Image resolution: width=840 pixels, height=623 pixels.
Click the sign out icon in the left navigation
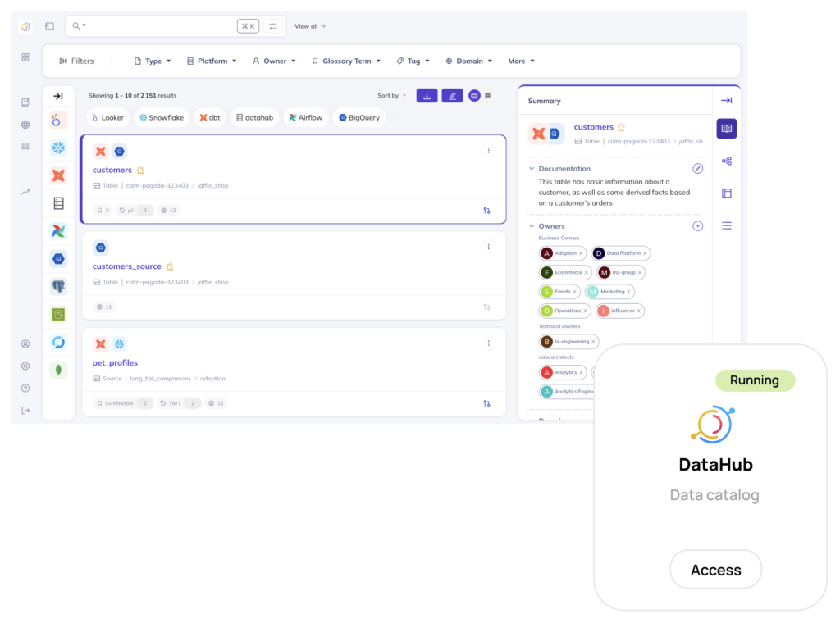click(25, 411)
